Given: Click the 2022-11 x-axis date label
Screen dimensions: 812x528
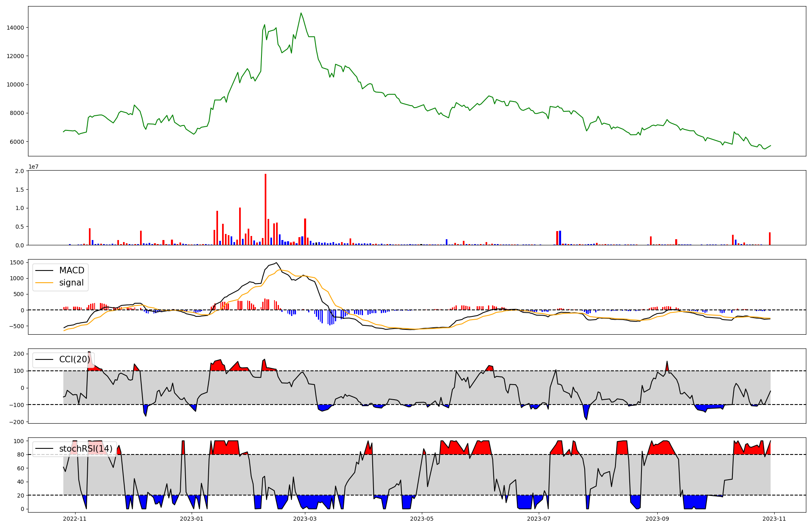Looking at the screenshot, I should (x=75, y=518).
